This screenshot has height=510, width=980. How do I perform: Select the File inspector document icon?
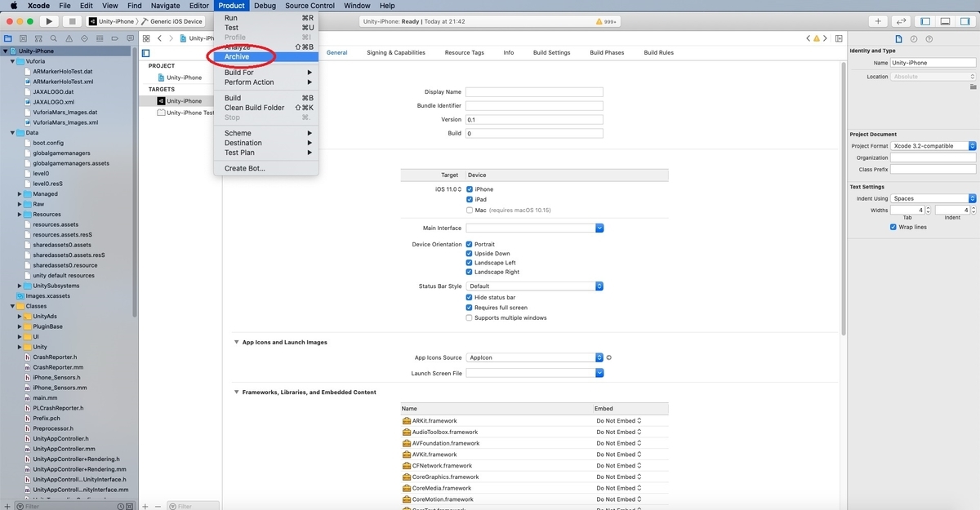(899, 38)
